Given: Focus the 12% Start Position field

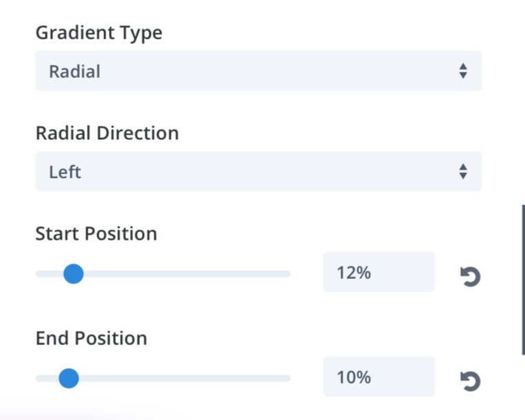Looking at the screenshot, I should point(379,272).
